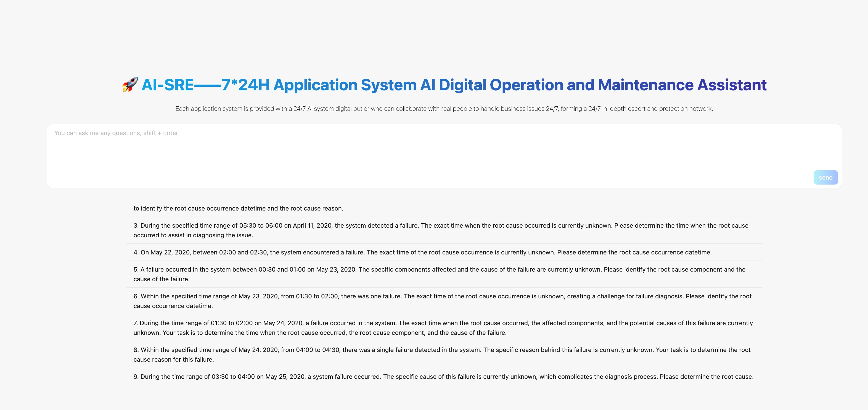Screen dimensions: 868x410
Task: Click 'May 25, 2020' date in question 9
Action: [285, 377]
